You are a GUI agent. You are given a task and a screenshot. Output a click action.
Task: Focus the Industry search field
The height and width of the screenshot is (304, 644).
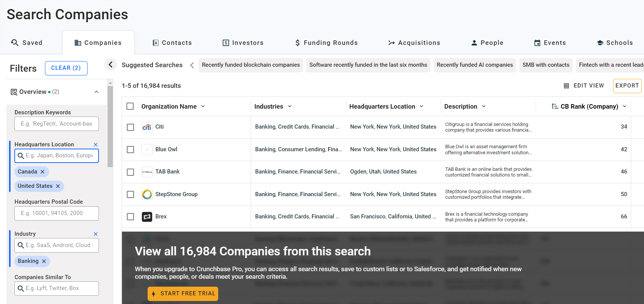click(57, 245)
